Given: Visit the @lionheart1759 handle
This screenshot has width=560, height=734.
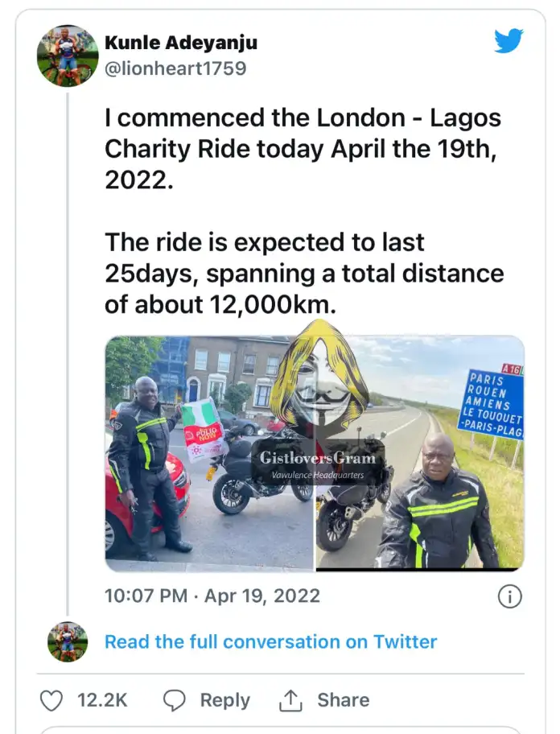Looking at the screenshot, I should point(175,68).
